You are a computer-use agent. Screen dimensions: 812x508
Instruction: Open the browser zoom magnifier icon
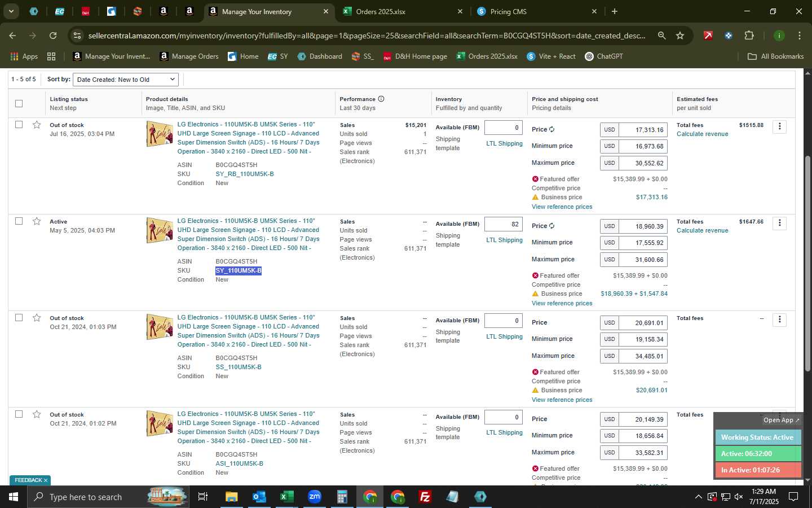661,36
